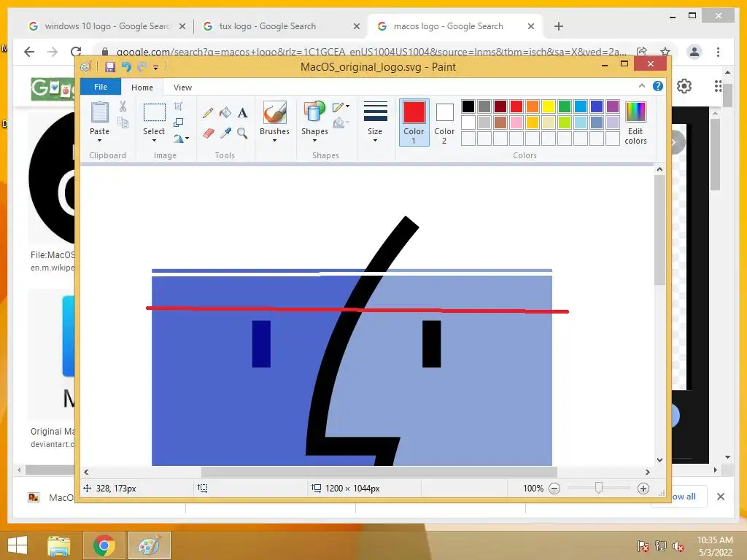Open Chrome from the taskbar
Viewport: 747px width, 560px height.
pos(104,545)
